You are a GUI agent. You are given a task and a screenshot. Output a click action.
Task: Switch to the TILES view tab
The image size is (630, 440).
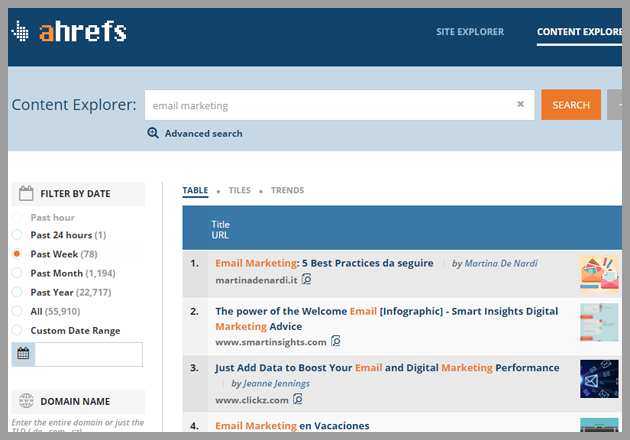pos(239,190)
